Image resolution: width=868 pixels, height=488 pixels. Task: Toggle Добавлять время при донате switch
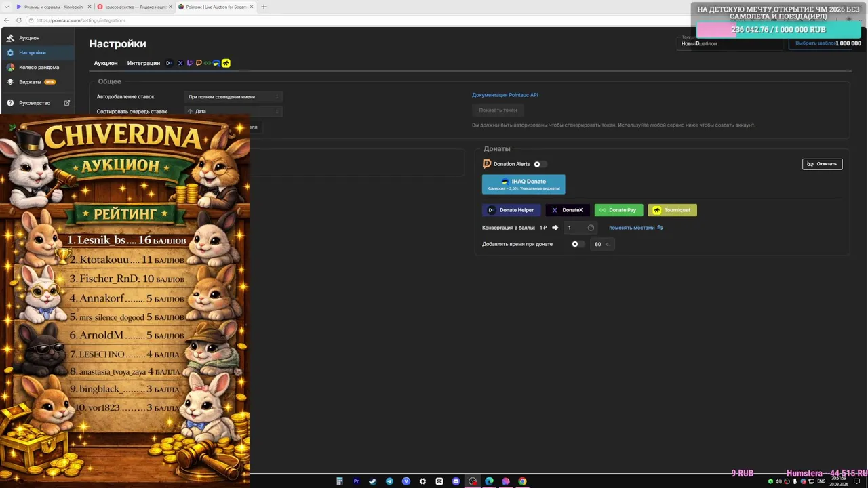coord(578,244)
